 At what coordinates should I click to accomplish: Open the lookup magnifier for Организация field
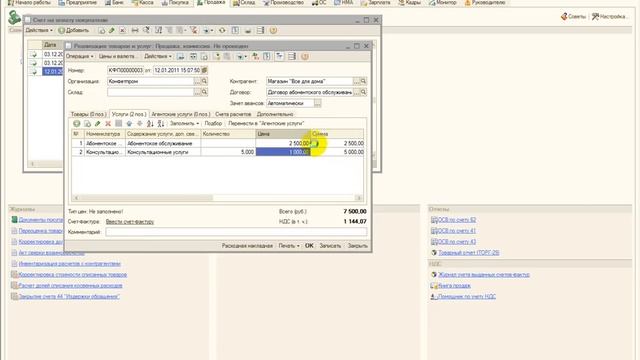204,81
